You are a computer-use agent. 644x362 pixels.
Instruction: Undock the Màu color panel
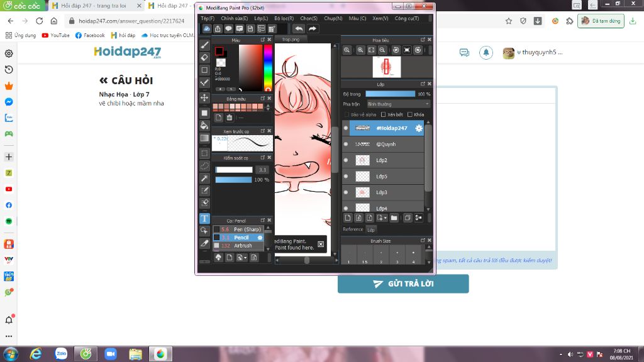[263, 40]
